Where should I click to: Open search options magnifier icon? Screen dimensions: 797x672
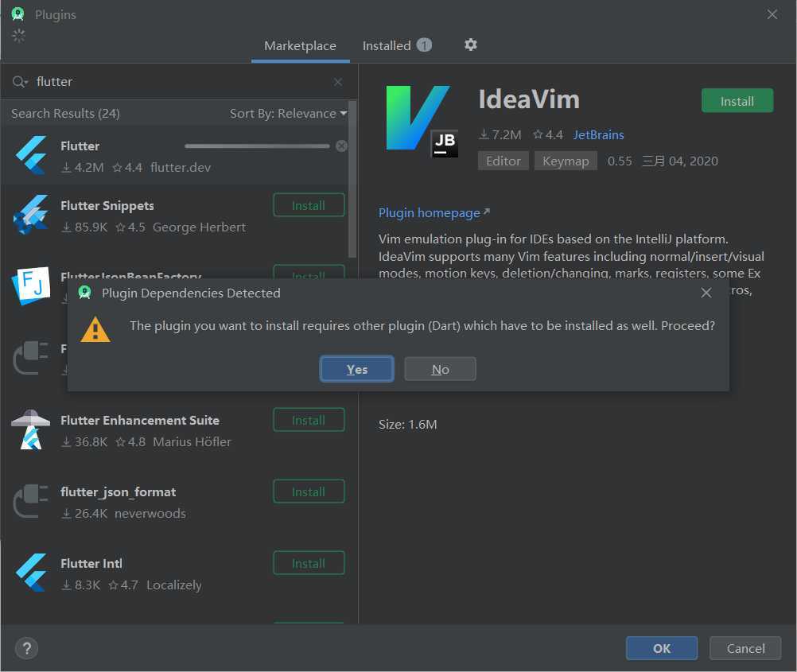click(20, 82)
